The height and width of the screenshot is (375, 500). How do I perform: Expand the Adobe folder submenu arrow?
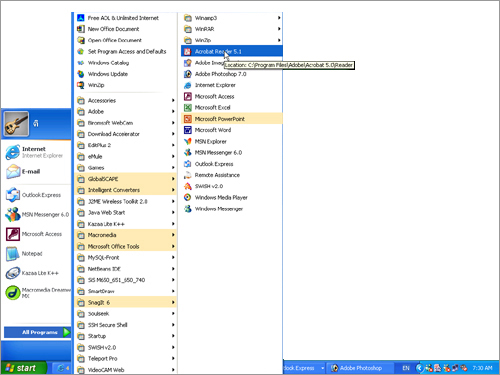click(173, 111)
